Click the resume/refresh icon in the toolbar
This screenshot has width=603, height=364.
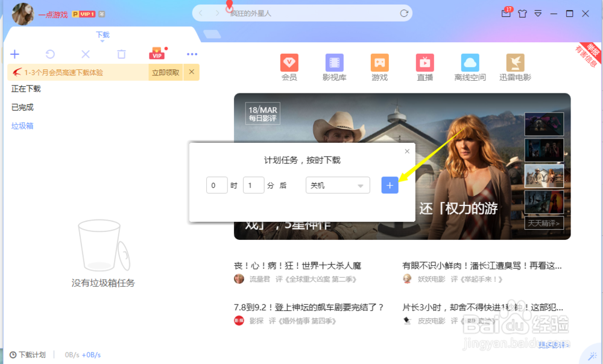tap(50, 54)
